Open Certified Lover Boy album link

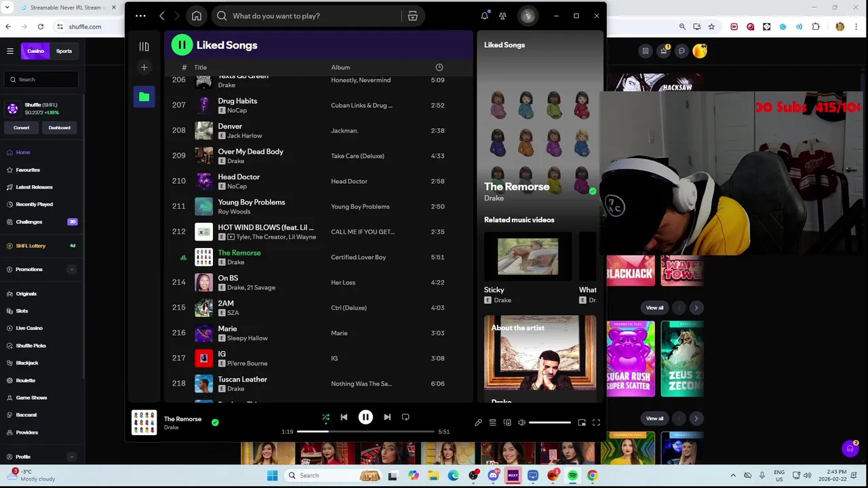[x=358, y=257]
